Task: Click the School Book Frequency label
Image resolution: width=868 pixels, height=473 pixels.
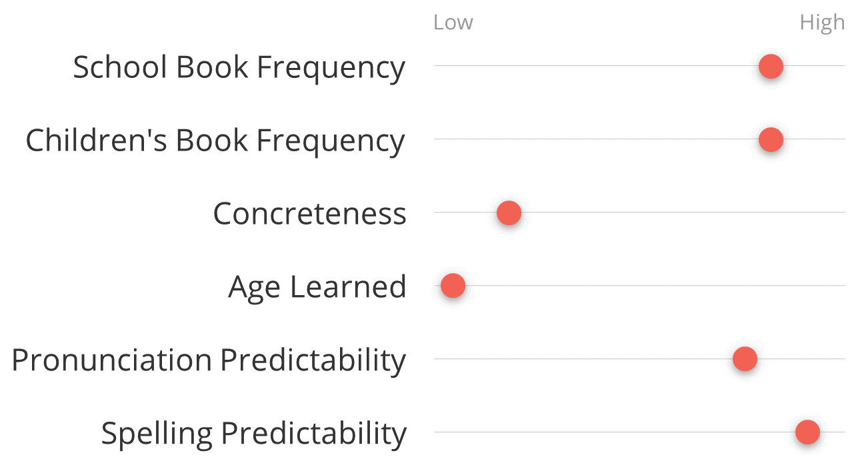Action: 239,67
